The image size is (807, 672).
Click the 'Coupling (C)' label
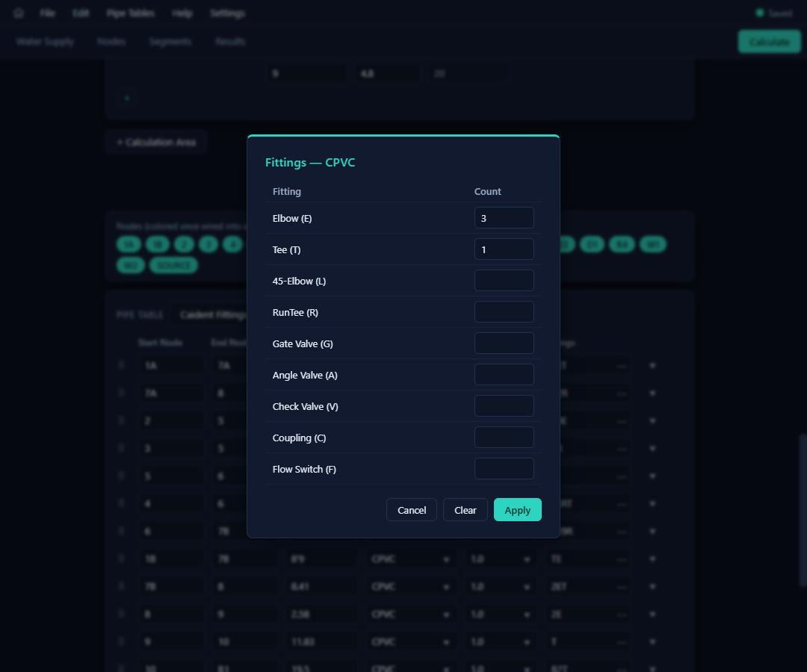pyautogui.click(x=299, y=438)
